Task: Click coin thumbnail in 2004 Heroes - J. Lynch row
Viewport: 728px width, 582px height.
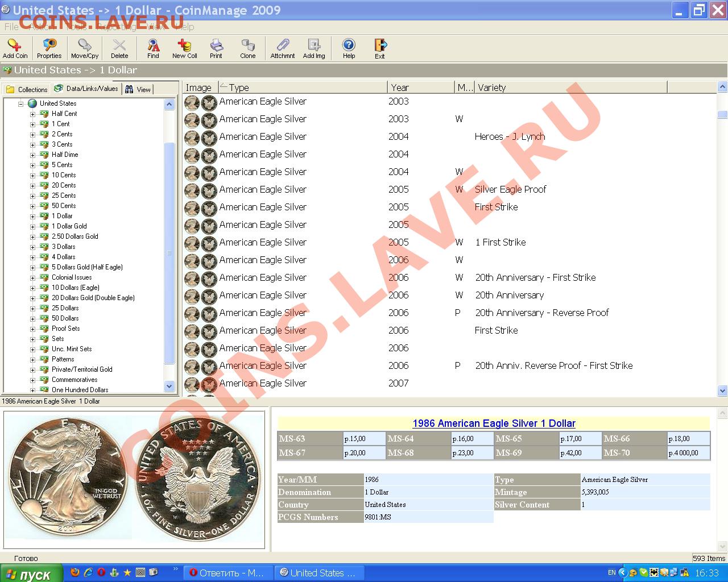Action: 201,137
